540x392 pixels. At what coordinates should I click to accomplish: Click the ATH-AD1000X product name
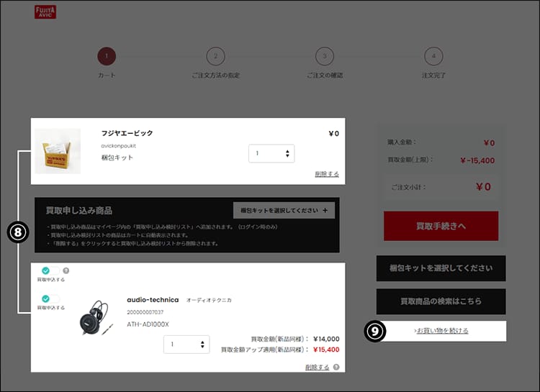tap(148, 324)
